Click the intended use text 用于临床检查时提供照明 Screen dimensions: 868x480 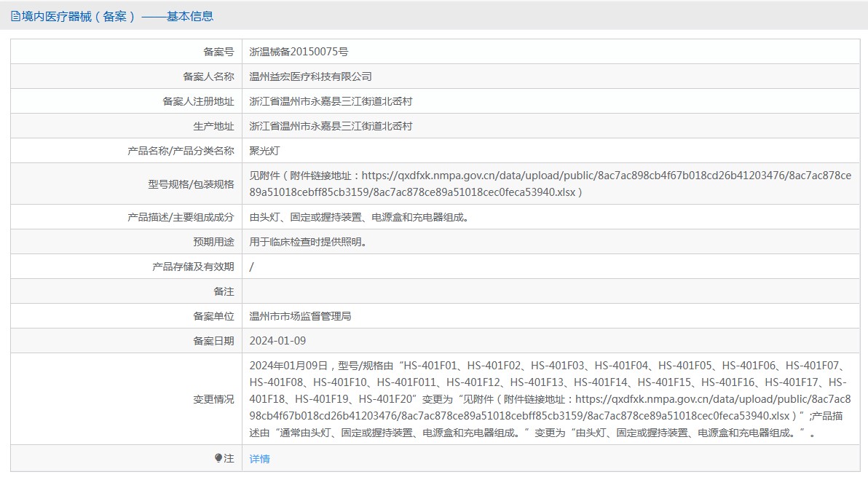point(307,242)
